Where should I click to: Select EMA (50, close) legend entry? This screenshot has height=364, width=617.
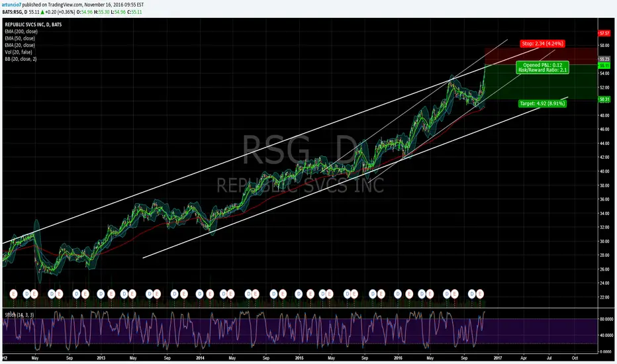tap(20, 38)
